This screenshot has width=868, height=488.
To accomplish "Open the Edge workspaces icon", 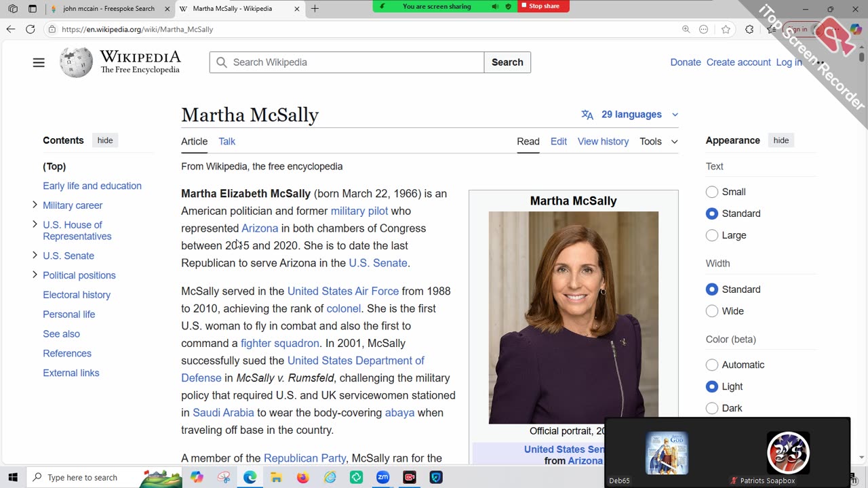I will click(x=12, y=9).
